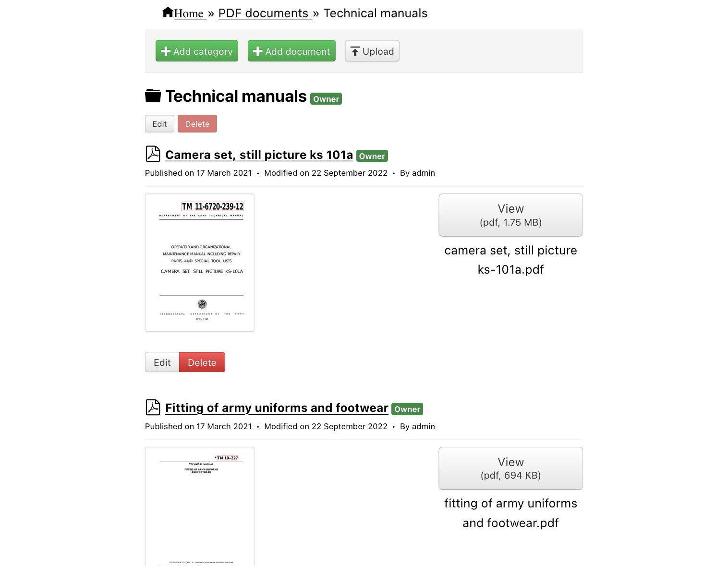Click PDF icon beside Camera set document
This screenshot has width=728, height=566.
coord(153,154)
